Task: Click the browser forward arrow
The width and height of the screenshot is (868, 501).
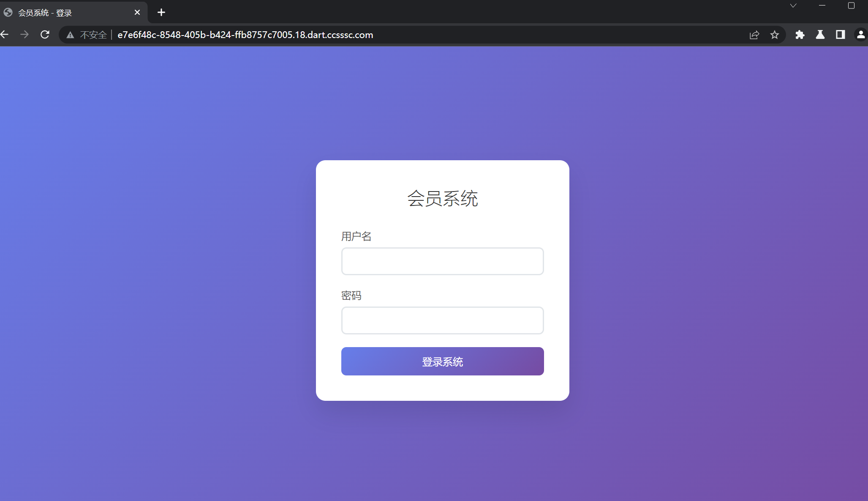Action: click(x=24, y=35)
